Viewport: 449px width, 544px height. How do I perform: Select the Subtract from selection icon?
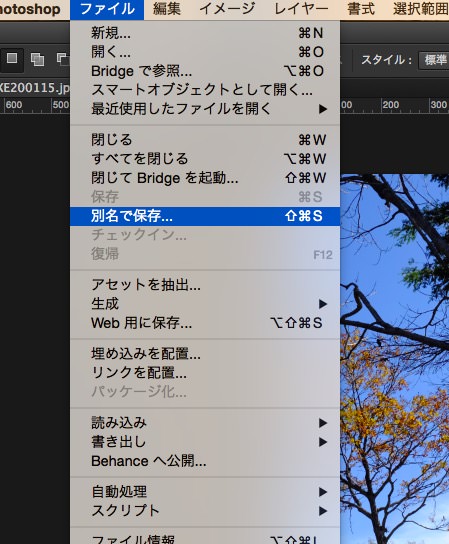[x=63, y=59]
